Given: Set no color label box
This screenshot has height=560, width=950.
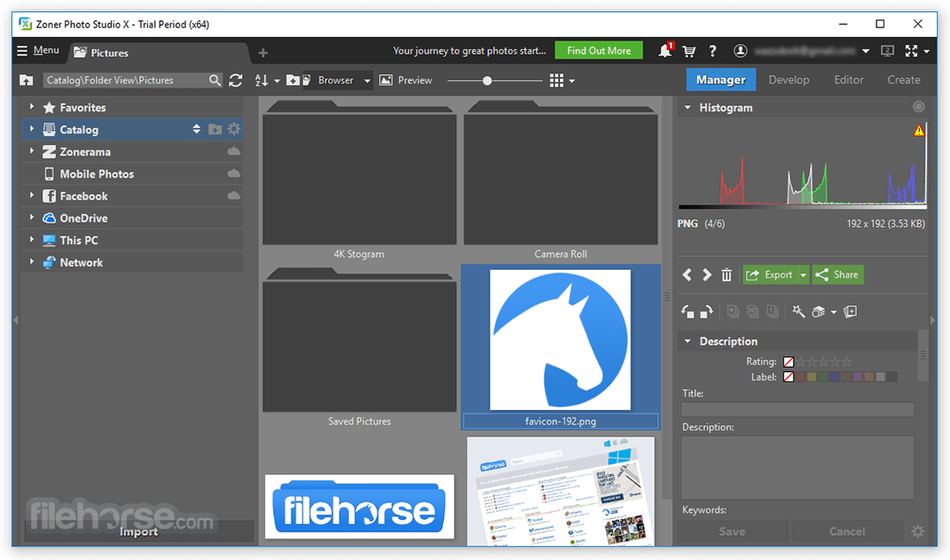Looking at the screenshot, I should (x=788, y=376).
